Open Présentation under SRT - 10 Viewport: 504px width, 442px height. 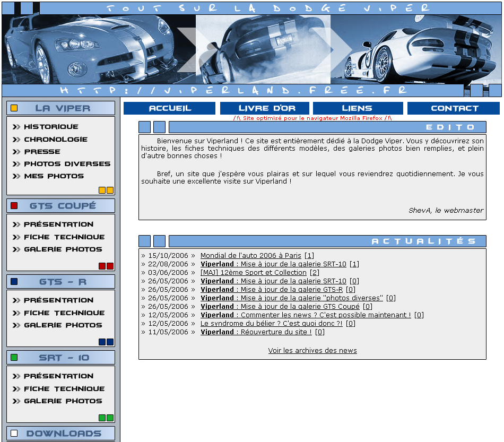59,376
